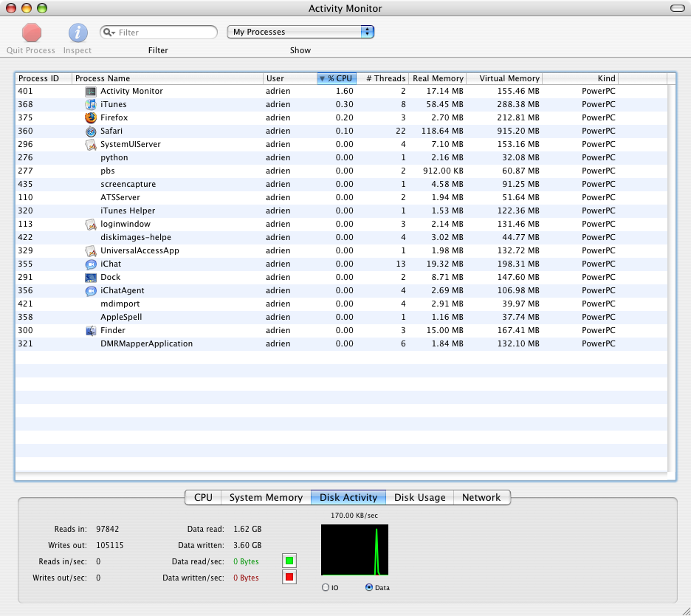Screen dimensions: 691x616
Task: Select the DMRMapperApplication process row
Action: pyautogui.click(x=341, y=343)
